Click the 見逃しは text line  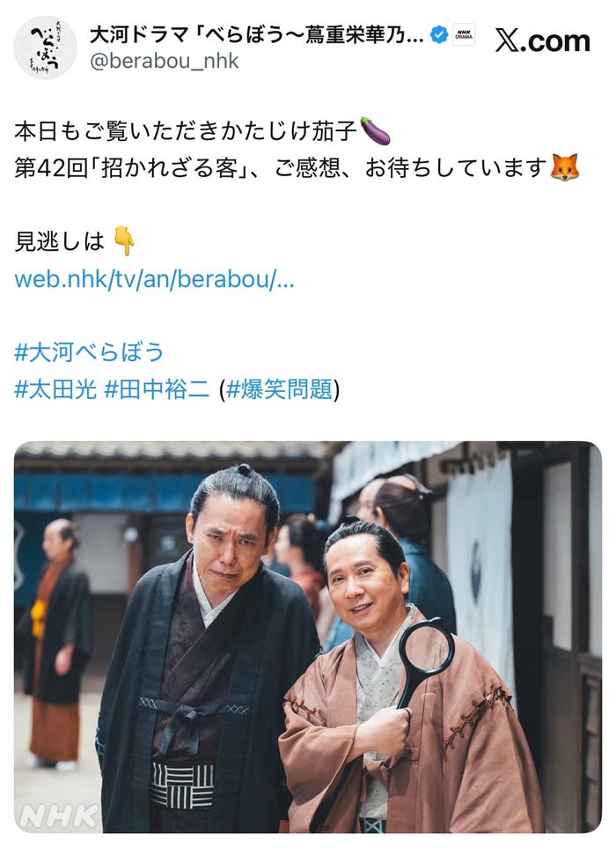pyautogui.click(x=60, y=242)
